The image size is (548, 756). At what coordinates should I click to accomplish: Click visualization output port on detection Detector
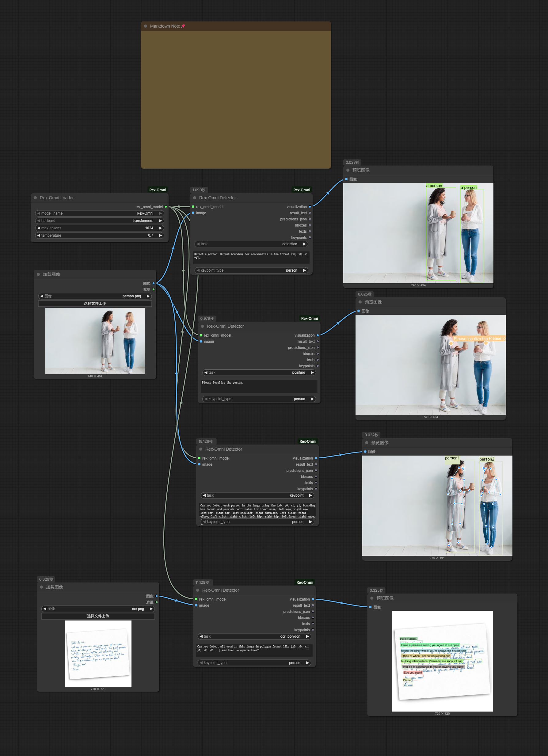(x=310, y=207)
